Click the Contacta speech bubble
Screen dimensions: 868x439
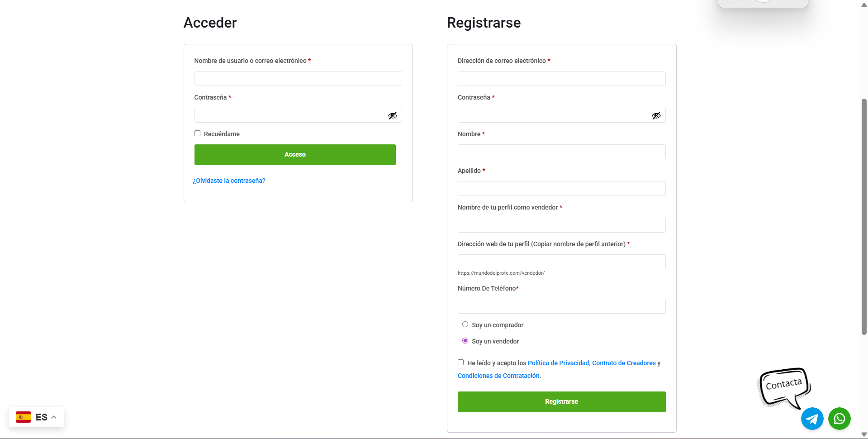(x=784, y=386)
